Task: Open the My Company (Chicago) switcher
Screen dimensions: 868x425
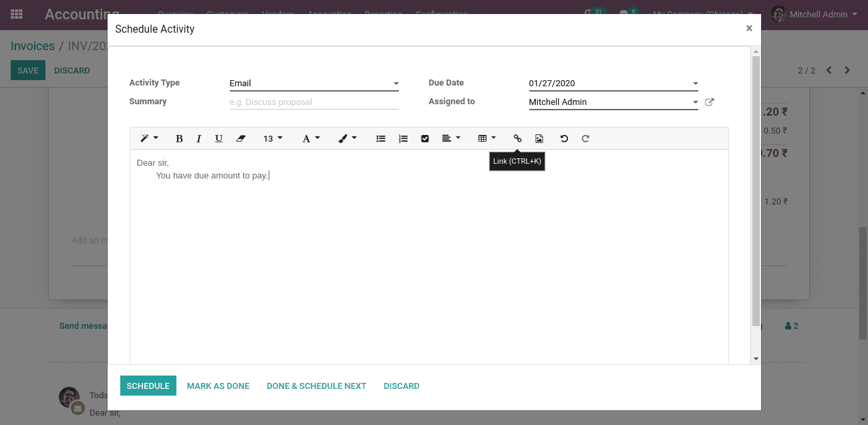Action: click(703, 14)
